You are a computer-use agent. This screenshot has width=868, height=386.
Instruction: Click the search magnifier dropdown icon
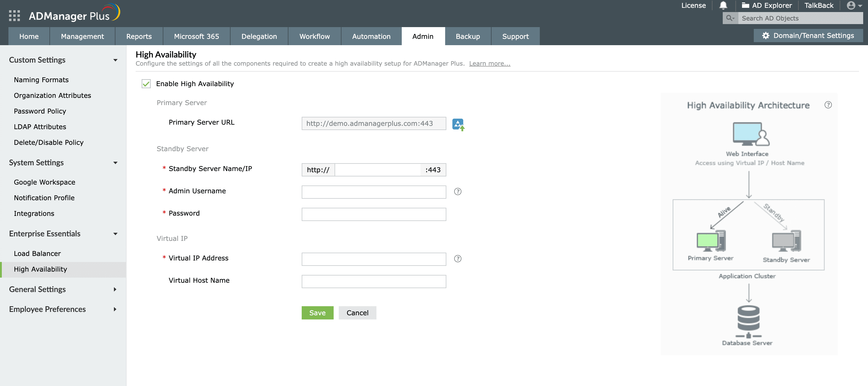tap(730, 18)
